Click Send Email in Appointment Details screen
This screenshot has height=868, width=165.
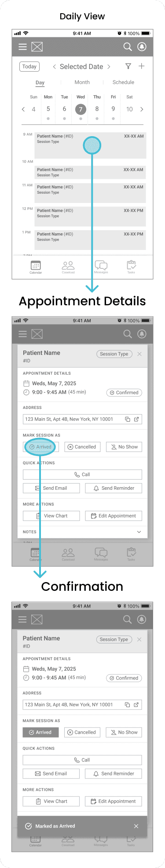pos(51,488)
